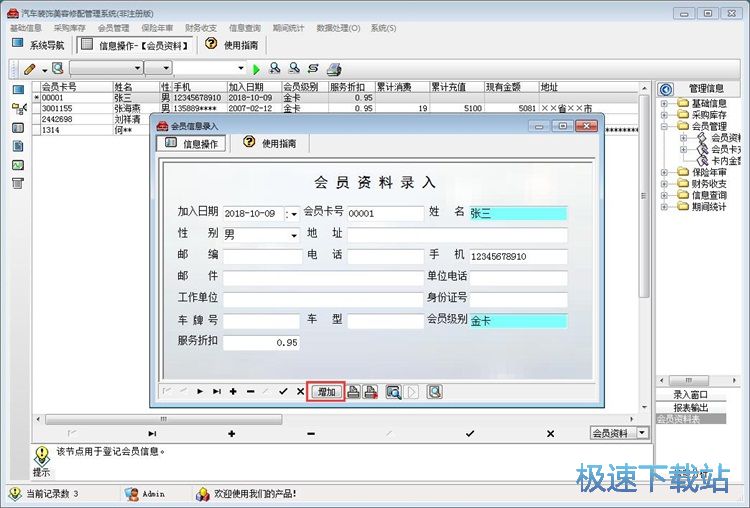Click the folder tree icon in left sidebar
The width and height of the screenshot is (750, 508).
point(19,109)
